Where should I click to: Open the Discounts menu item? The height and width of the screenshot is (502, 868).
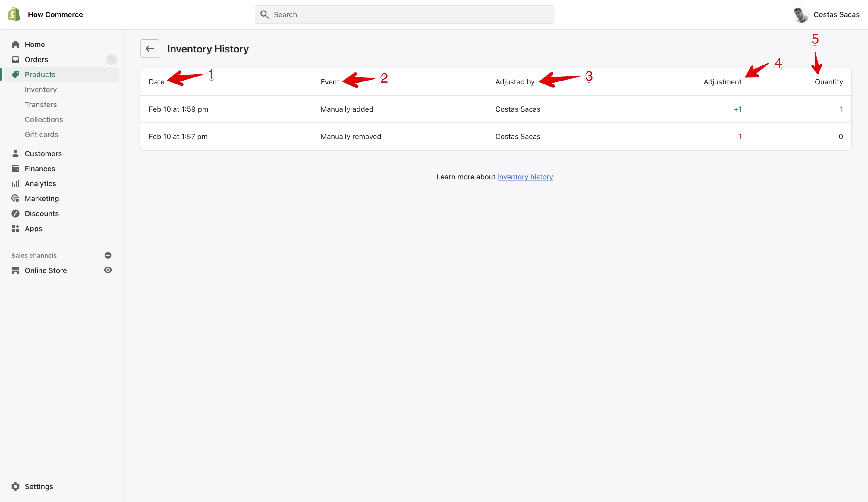[42, 214]
